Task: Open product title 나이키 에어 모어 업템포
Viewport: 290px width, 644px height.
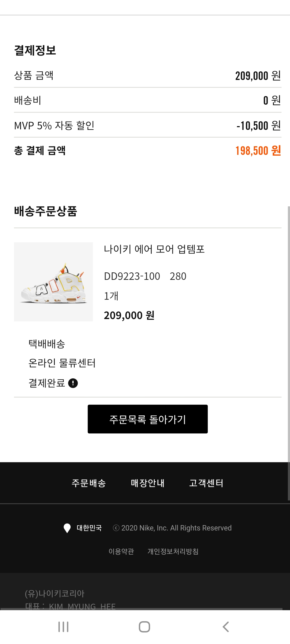Action: pos(154,249)
